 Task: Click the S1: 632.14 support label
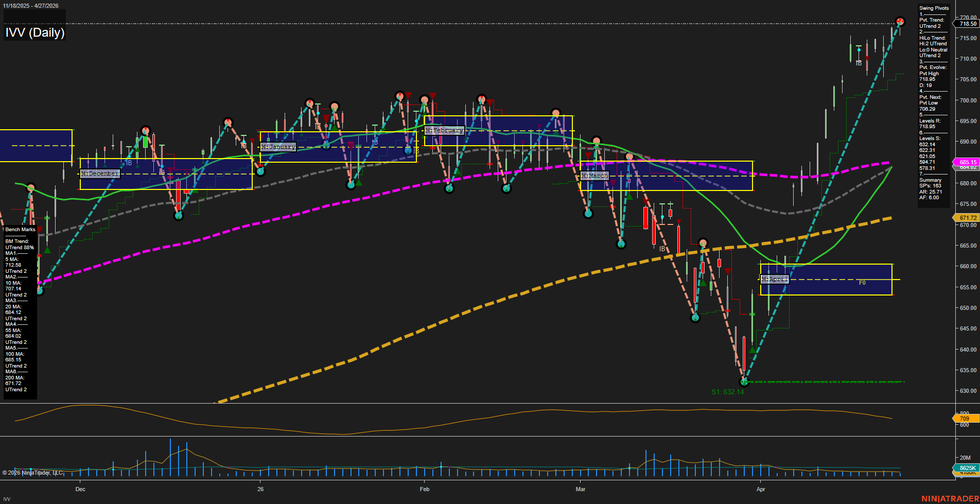click(x=727, y=392)
